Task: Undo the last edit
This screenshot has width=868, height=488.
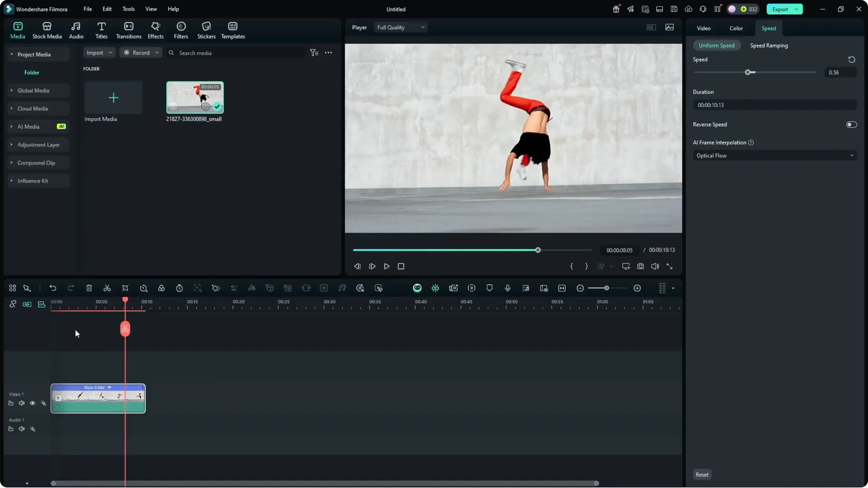Action: tap(53, 288)
